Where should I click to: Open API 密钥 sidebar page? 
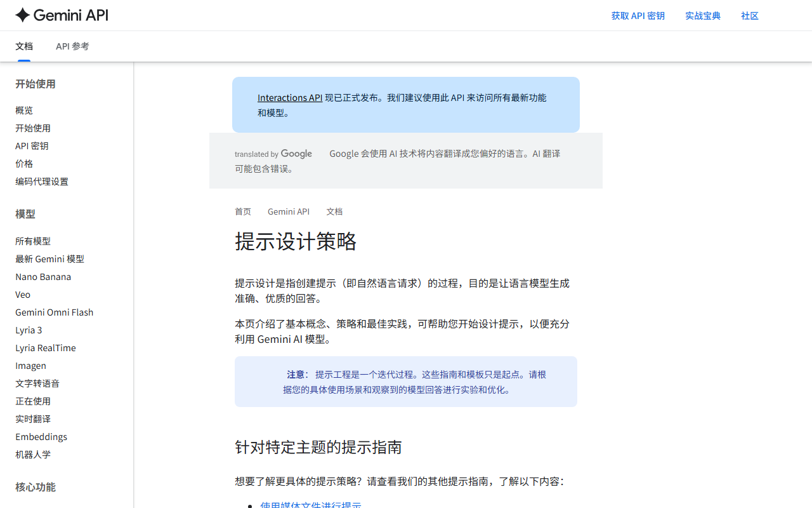pos(32,146)
